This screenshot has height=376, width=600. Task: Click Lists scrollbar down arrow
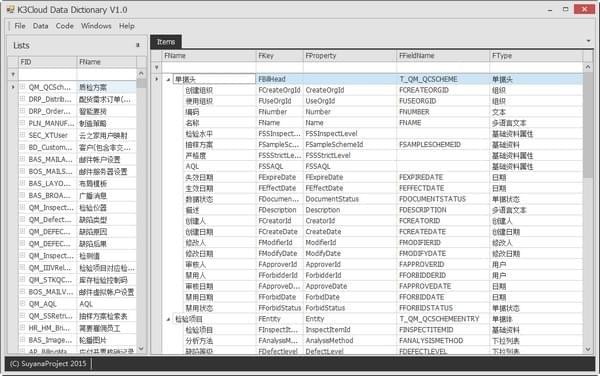coord(141,348)
